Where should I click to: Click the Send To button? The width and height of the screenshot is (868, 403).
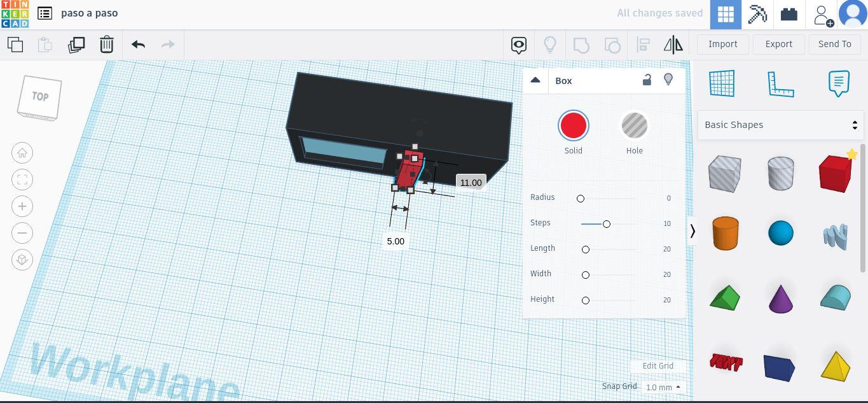click(x=835, y=44)
